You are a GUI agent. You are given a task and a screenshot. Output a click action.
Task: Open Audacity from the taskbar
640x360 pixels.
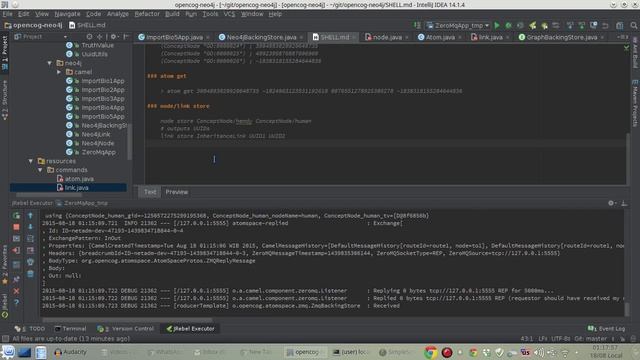click(71, 352)
